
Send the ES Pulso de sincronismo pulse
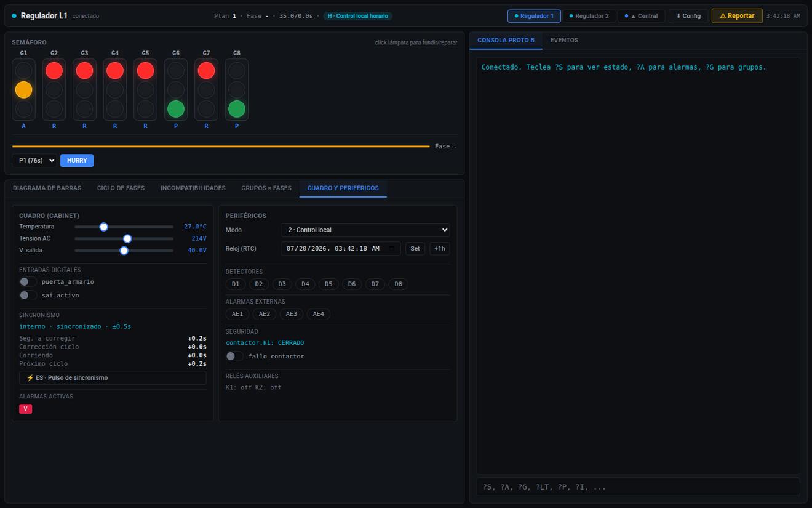click(x=113, y=378)
